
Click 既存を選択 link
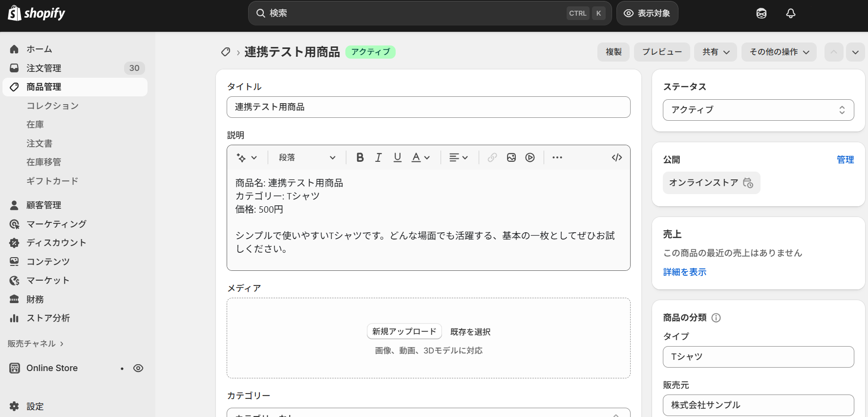coord(470,332)
